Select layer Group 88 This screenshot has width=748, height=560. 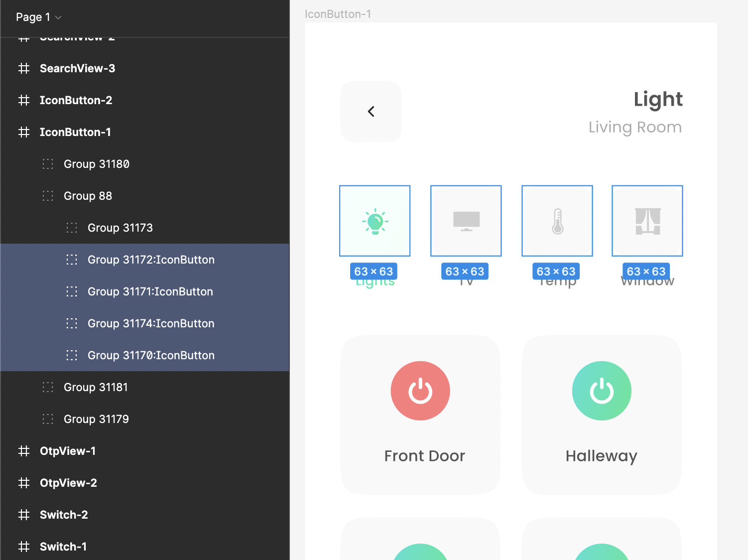(145, 196)
